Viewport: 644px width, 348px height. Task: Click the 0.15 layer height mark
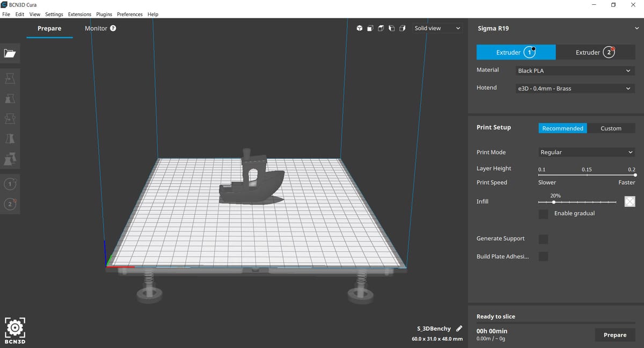(x=587, y=170)
